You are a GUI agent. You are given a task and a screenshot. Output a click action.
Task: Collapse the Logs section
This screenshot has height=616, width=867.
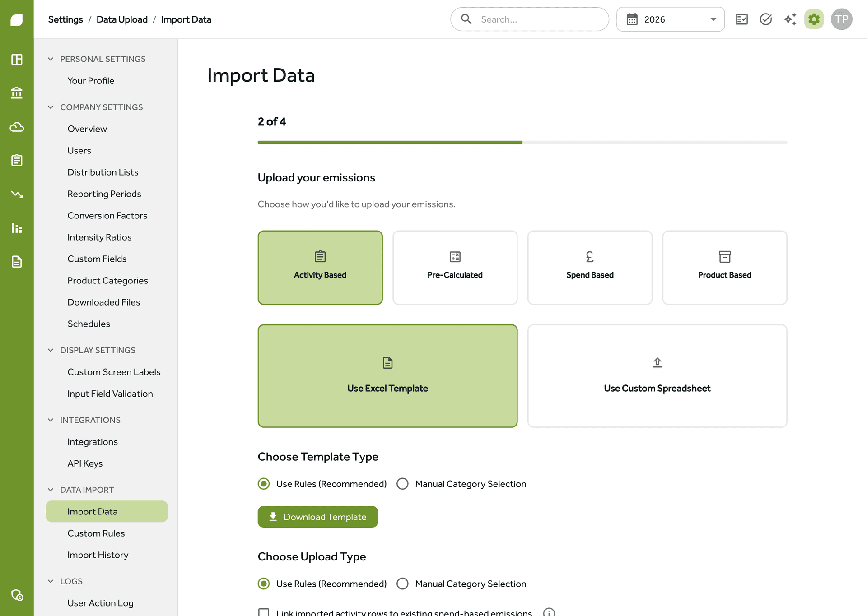click(x=51, y=581)
